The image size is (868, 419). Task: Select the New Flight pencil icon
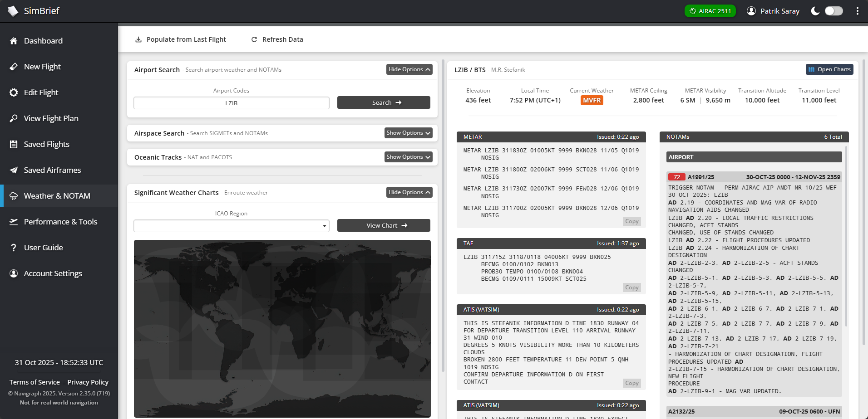tap(14, 67)
